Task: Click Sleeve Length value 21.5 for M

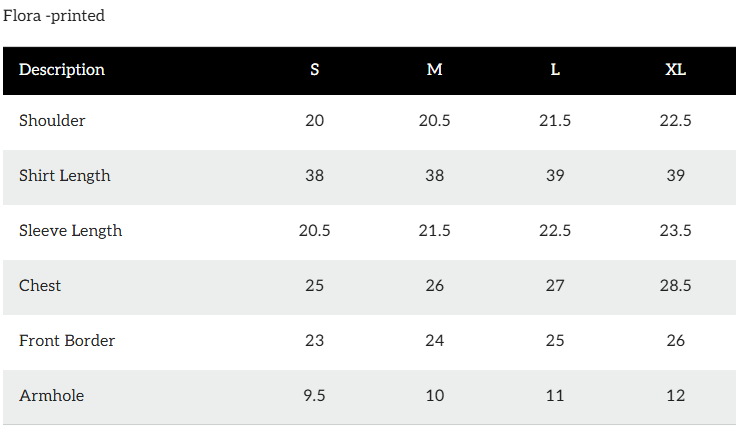Action: tap(435, 231)
